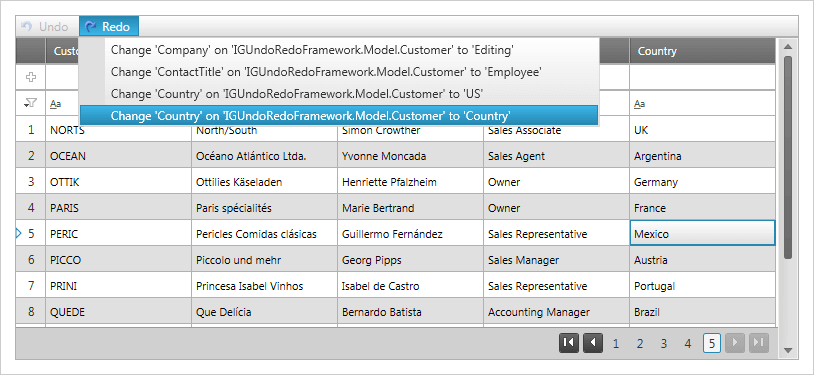Click the vertical scrollbar thumb
814x375 pixels.
coord(788,157)
